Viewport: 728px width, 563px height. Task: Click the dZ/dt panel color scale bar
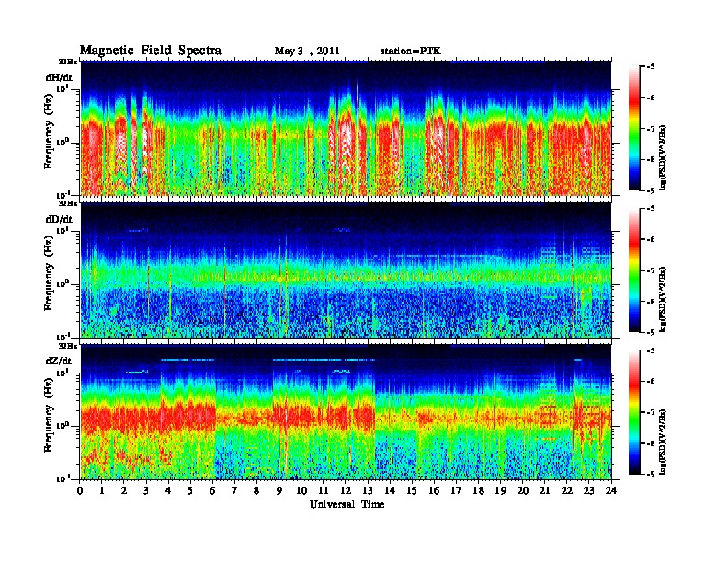pos(634,412)
